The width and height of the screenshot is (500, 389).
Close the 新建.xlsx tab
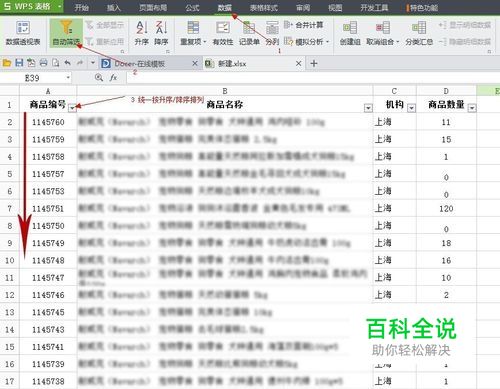(299, 63)
